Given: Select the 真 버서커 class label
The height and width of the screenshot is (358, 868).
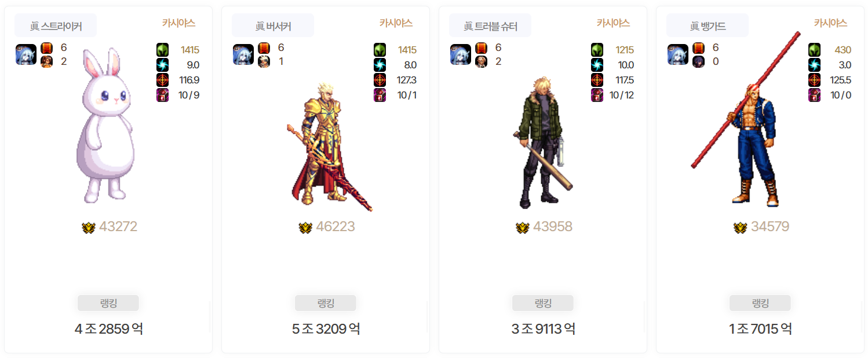Looking at the screenshot, I should click(x=273, y=25).
